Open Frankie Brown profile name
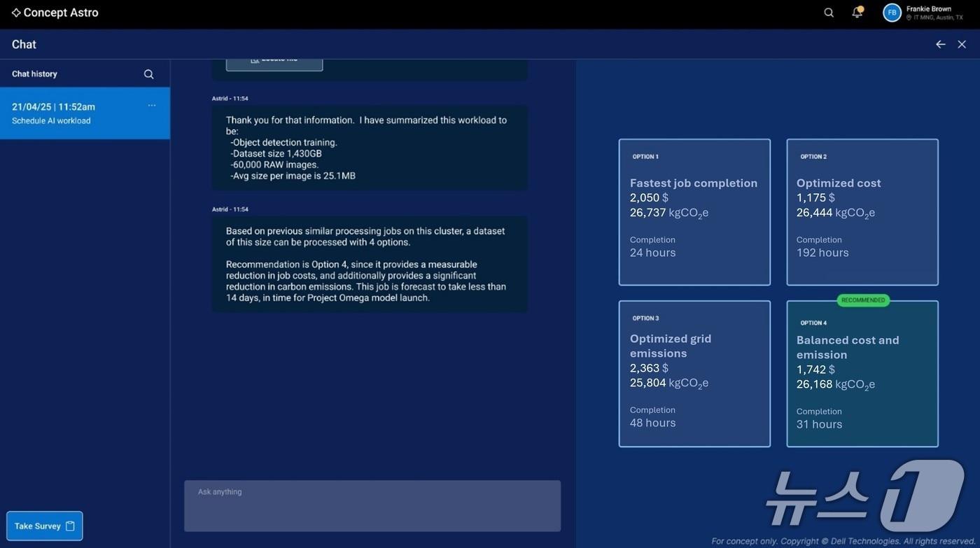 (929, 9)
